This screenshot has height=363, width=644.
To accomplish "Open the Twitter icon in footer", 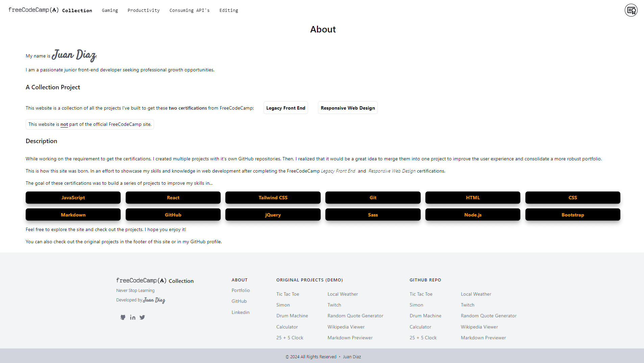I will [x=142, y=317].
